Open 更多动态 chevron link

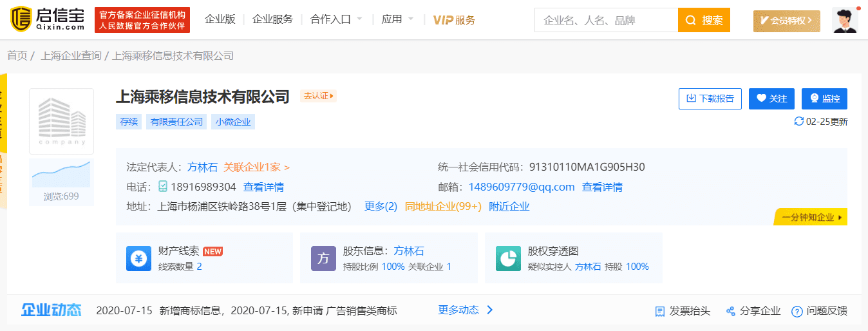(466, 310)
